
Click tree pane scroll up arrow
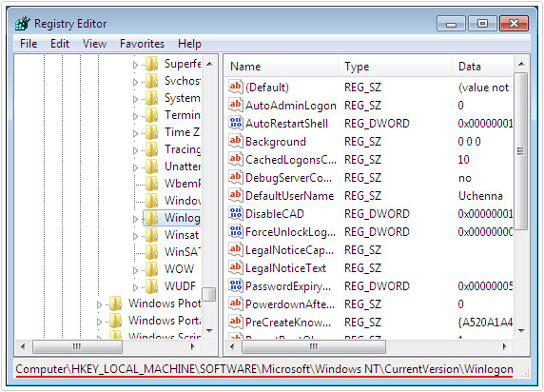pos(209,64)
